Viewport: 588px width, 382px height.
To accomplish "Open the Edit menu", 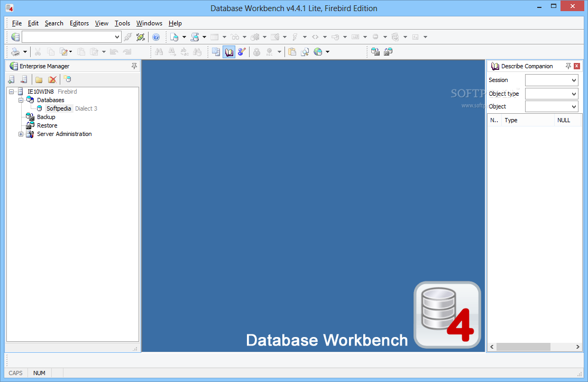I will [x=33, y=23].
